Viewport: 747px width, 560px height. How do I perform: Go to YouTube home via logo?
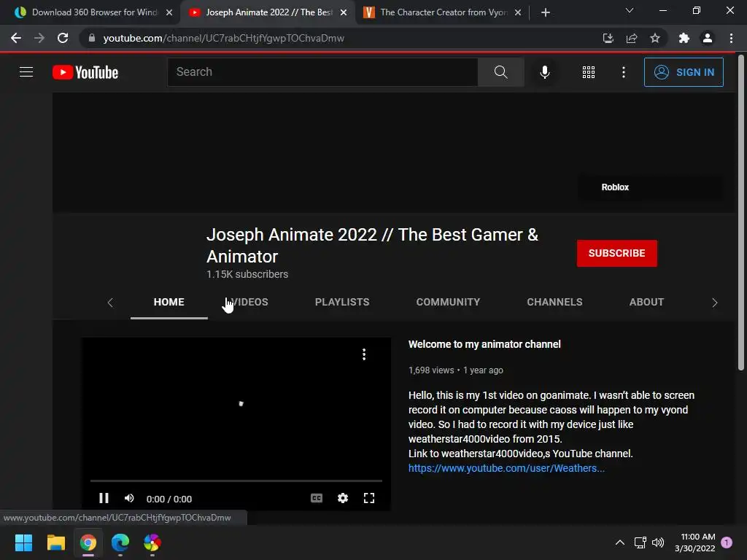85,72
